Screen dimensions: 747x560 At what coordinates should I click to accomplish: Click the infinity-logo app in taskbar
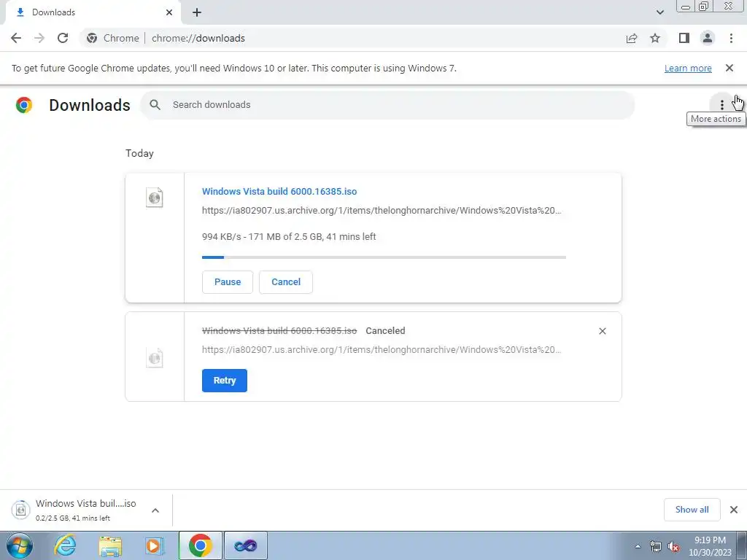(245, 545)
